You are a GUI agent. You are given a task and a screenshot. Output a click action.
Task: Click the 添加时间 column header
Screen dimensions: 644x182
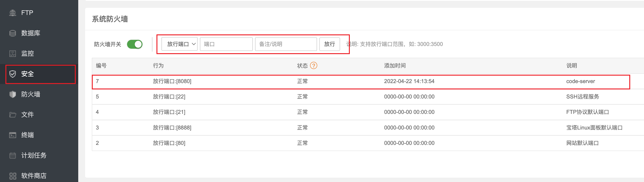(395, 66)
